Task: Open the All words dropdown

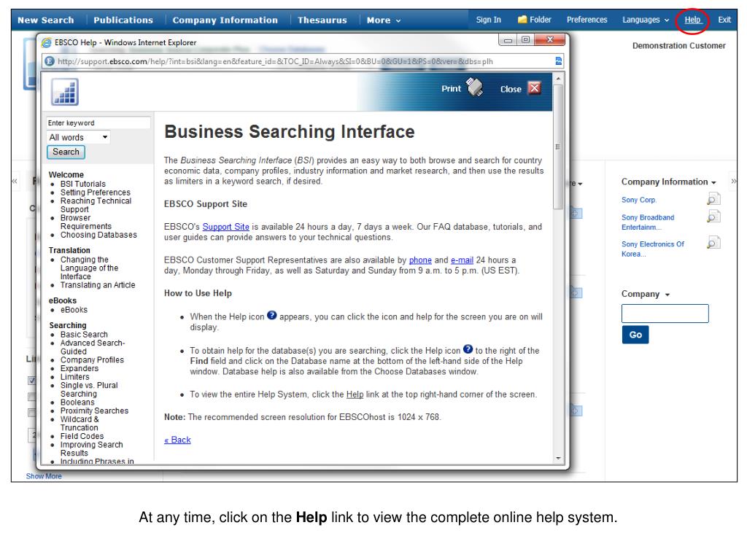Action: [79, 137]
